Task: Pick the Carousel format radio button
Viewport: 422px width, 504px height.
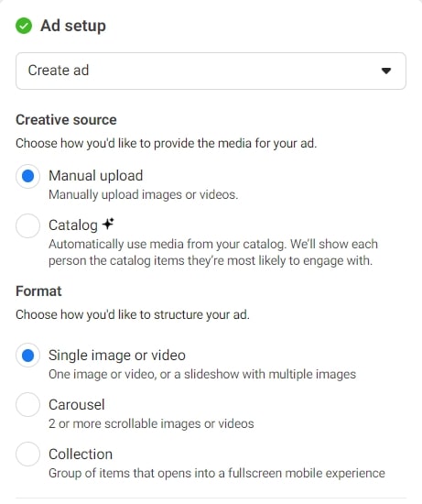Action: pyautogui.click(x=28, y=405)
